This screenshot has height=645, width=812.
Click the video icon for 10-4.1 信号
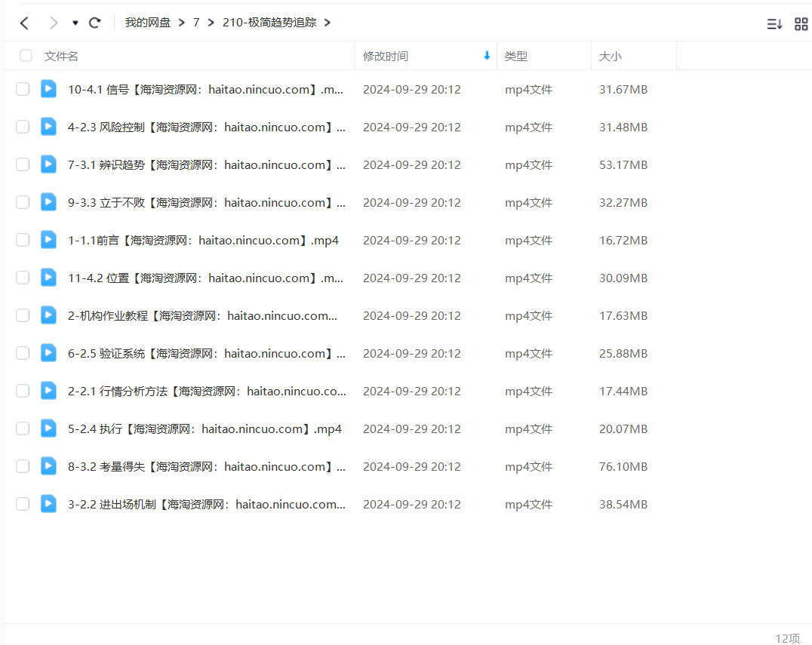click(x=49, y=89)
